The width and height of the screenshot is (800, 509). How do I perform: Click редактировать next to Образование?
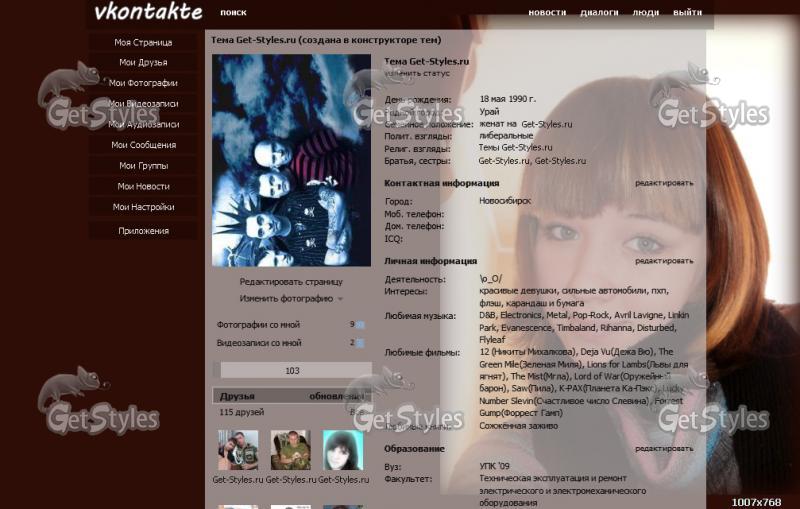pyautogui.click(x=664, y=449)
